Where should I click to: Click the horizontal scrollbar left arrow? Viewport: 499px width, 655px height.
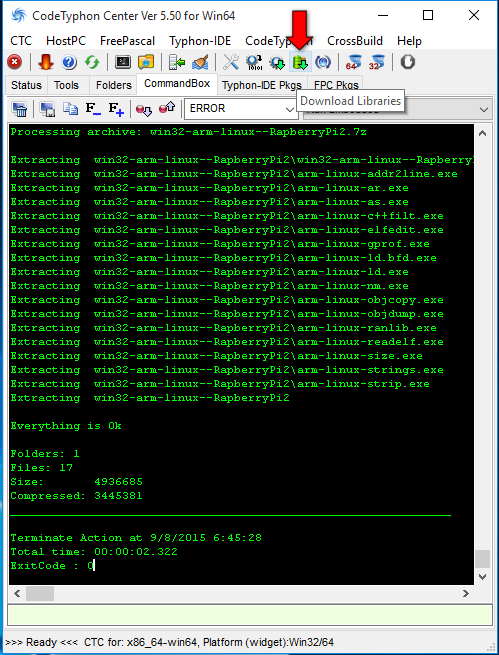[17, 594]
